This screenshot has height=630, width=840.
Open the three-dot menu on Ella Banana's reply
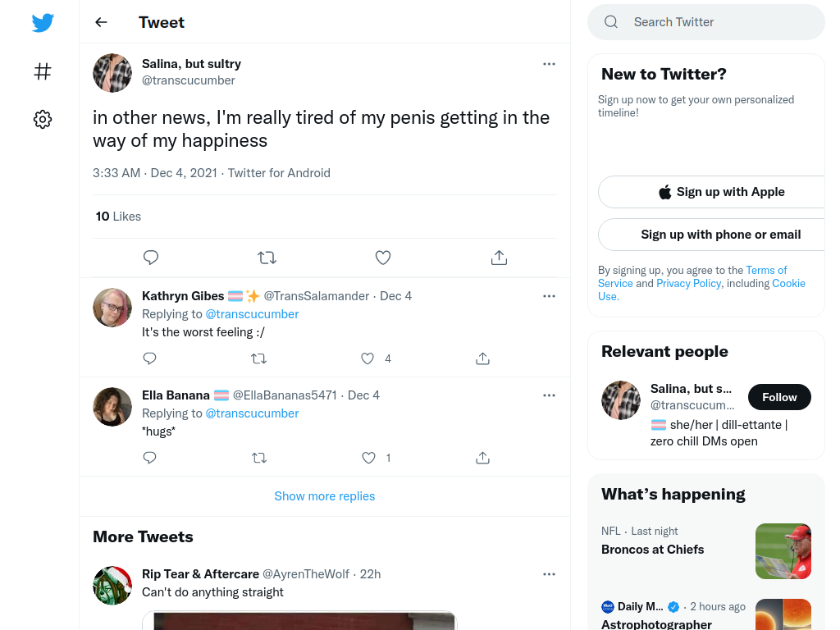point(549,395)
